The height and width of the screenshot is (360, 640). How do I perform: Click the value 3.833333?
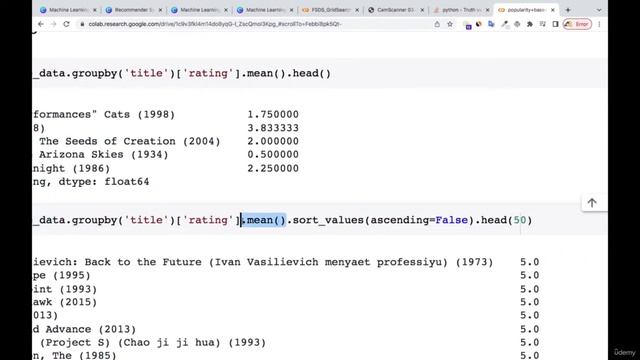[273, 128]
